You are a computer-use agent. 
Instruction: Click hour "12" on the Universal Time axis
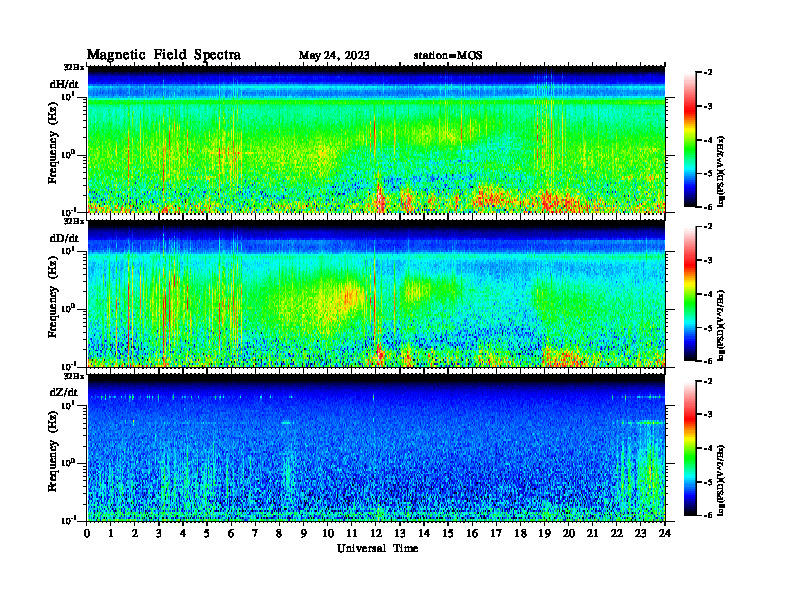click(x=376, y=533)
